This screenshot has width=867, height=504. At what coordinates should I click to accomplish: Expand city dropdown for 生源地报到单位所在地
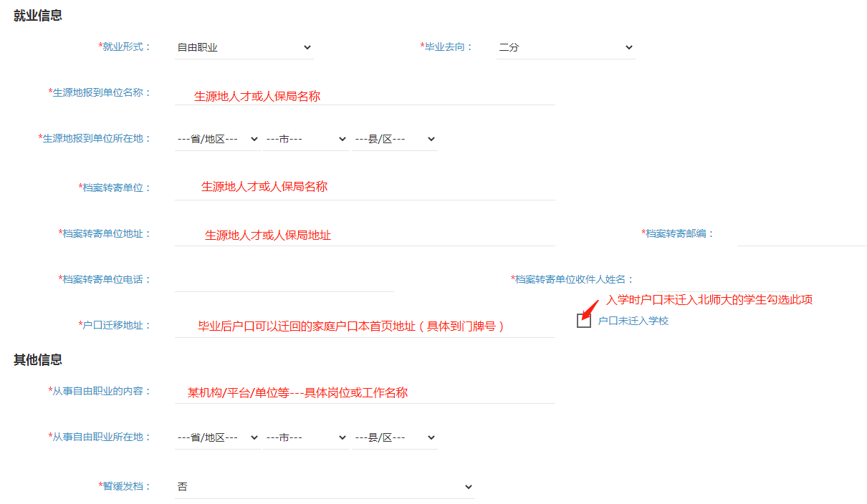pyautogui.click(x=305, y=139)
